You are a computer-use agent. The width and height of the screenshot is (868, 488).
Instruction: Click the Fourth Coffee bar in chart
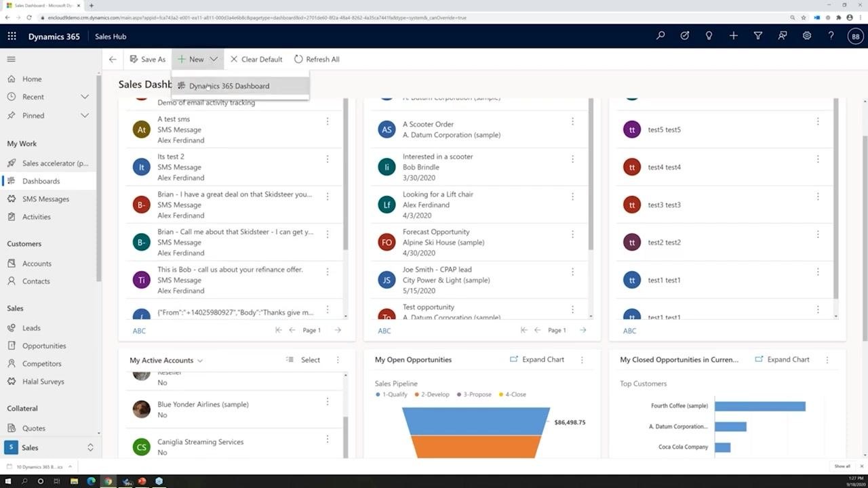click(x=760, y=406)
